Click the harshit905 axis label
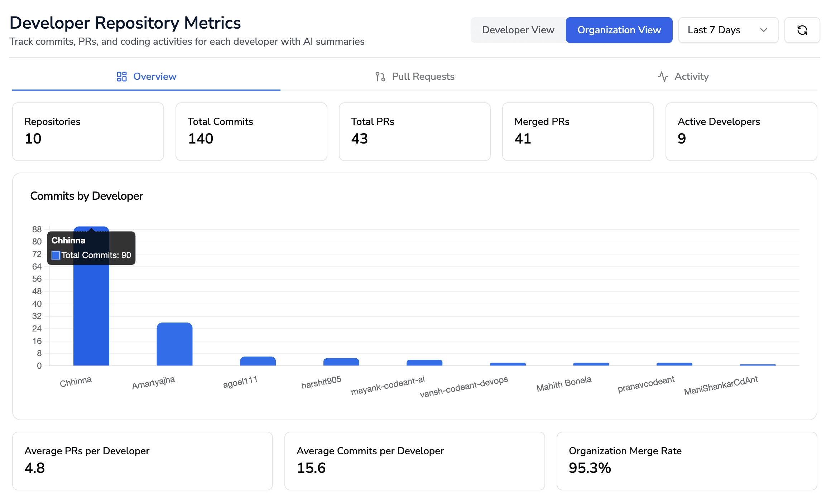 click(321, 382)
